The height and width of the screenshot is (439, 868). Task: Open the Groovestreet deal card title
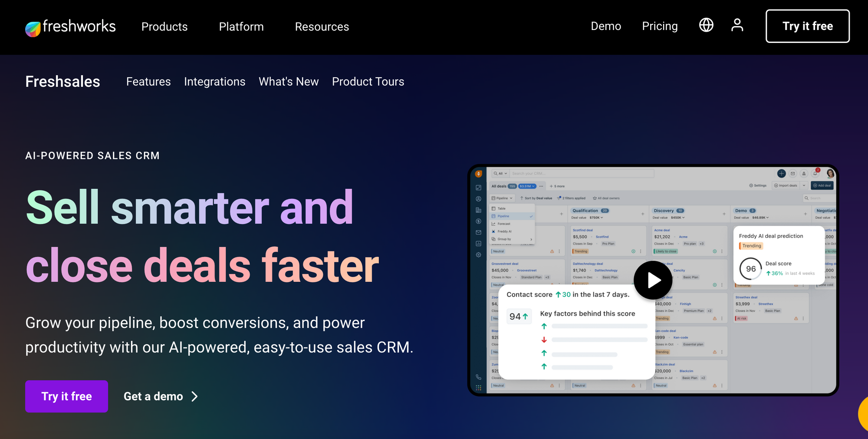point(505,264)
